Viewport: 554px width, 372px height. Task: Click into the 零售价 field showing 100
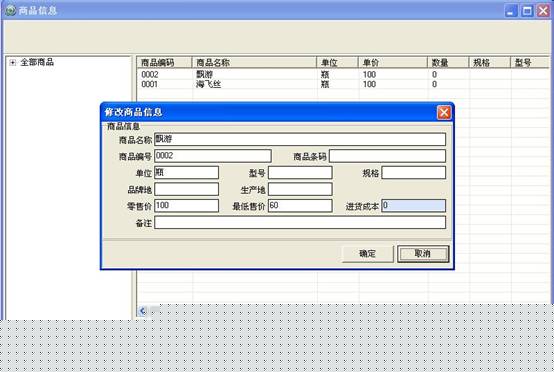tap(187, 206)
